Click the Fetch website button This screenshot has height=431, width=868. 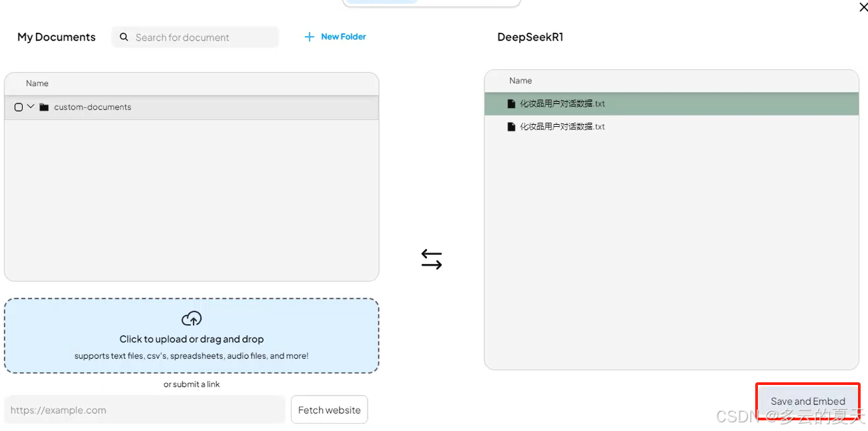pyautogui.click(x=329, y=410)
